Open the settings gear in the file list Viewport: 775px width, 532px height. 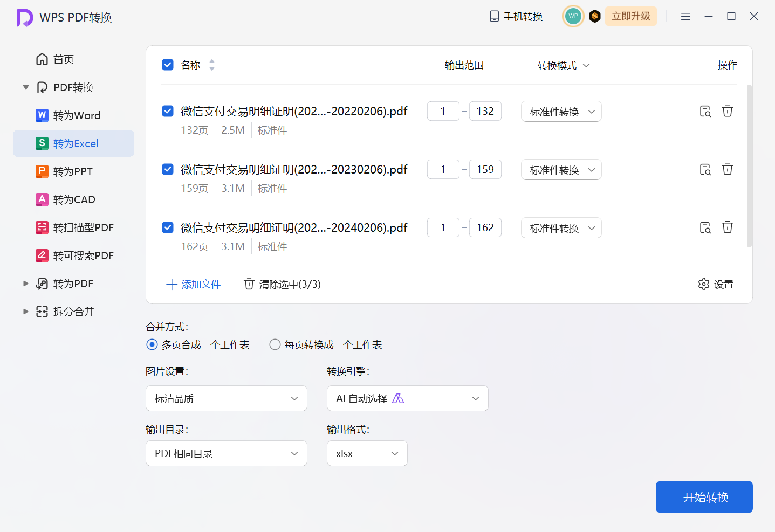pyautogui.click(x=716, y=284)
